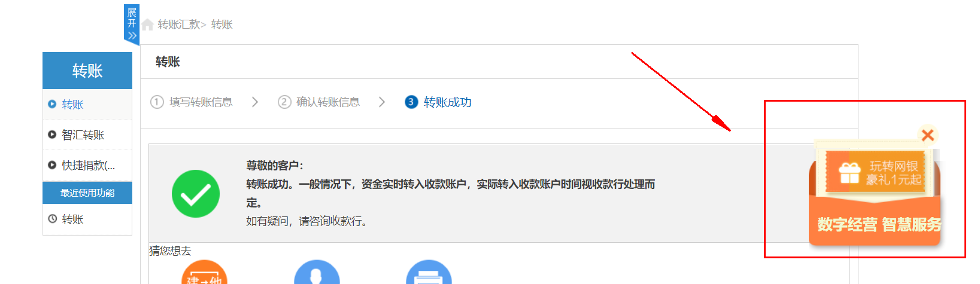
Task: Click step 3 转账成功
Action: pyautogui.click(x=438, y=102)
